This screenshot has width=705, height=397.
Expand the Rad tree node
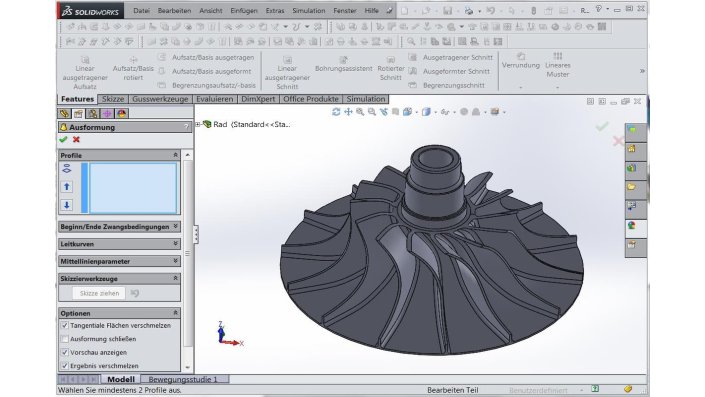pos(198,125)
